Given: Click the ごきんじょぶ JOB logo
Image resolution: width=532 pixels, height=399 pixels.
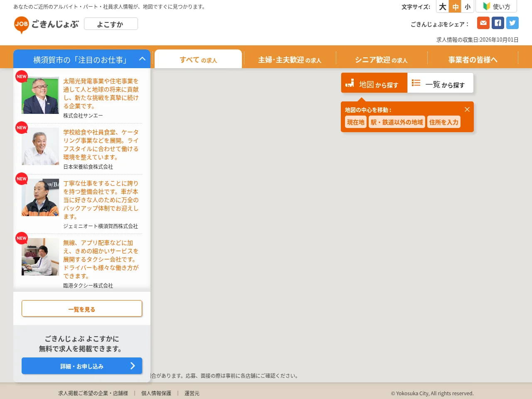Looking at the screenshot, I should (x=46, y=25).
